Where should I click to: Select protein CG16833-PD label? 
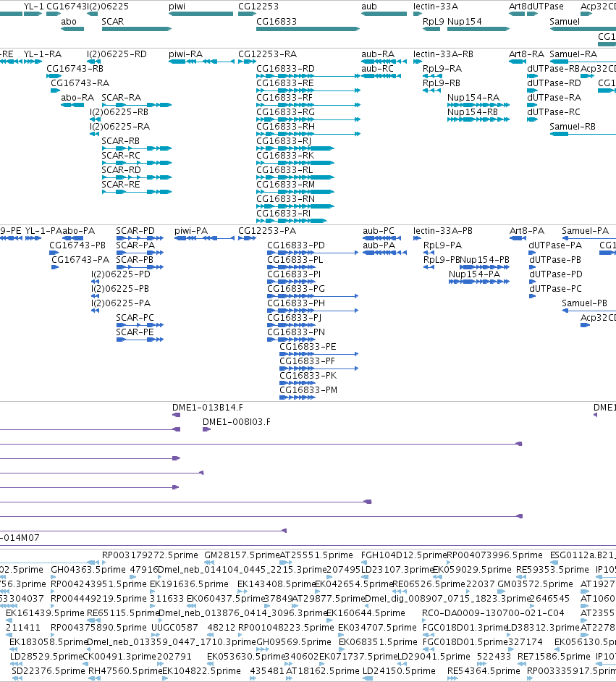295,245
